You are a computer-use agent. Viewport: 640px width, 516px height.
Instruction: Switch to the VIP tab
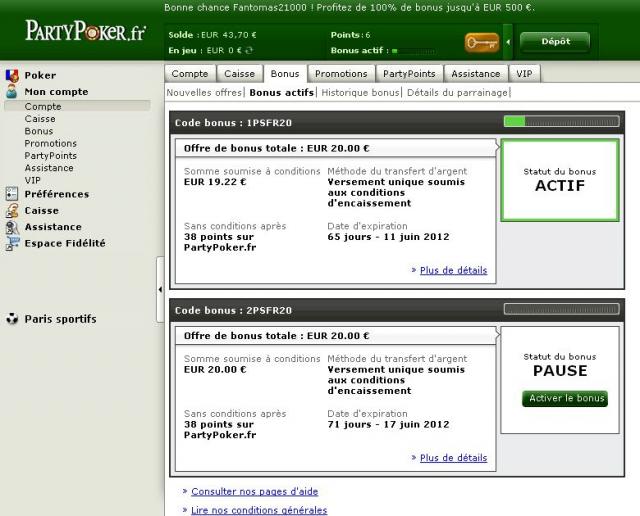click(x=524, y=74)
